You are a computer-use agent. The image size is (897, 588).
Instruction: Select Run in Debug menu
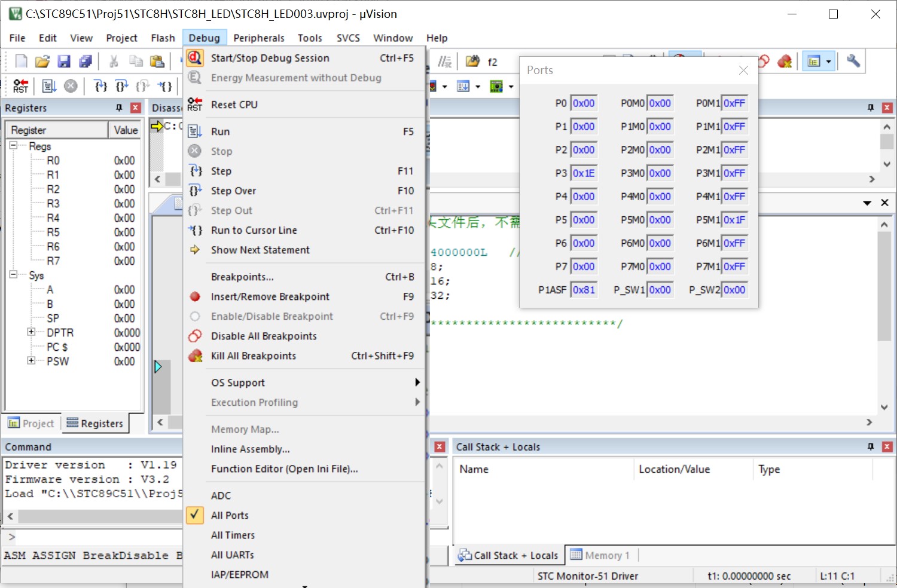click(x=304, y=131)
